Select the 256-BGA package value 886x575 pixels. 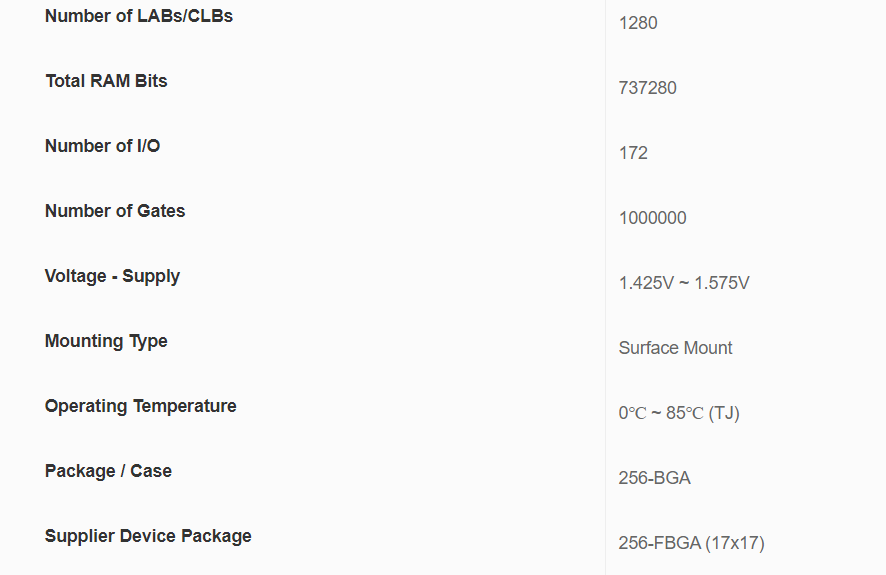(x=654, y=478)
